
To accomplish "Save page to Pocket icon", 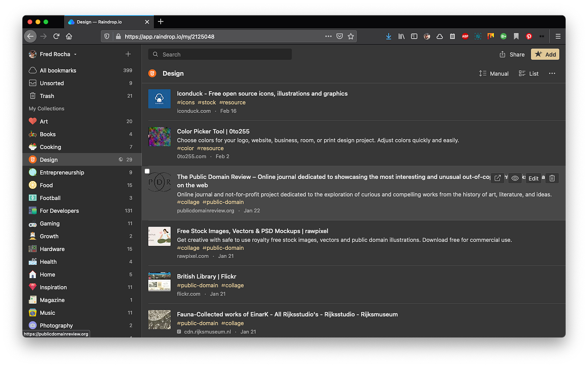I will 340,36.
